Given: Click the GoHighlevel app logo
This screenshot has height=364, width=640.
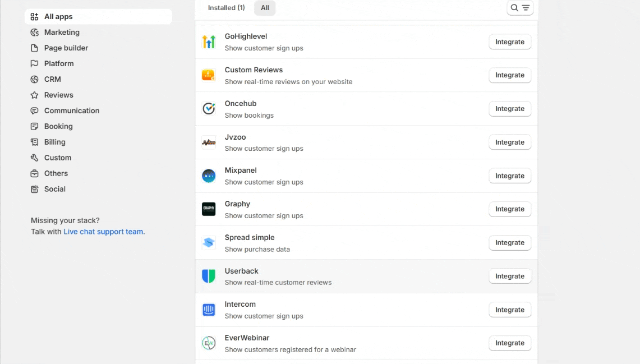Looking at the screenshot, I should click(x=209, y=42).
